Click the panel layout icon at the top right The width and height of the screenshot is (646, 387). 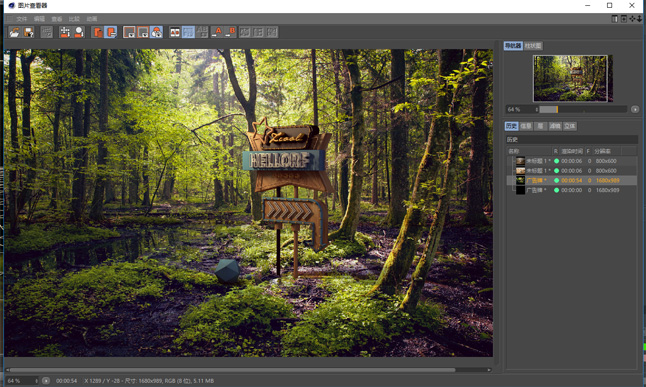pyautogui.click(x=615, y=19)
